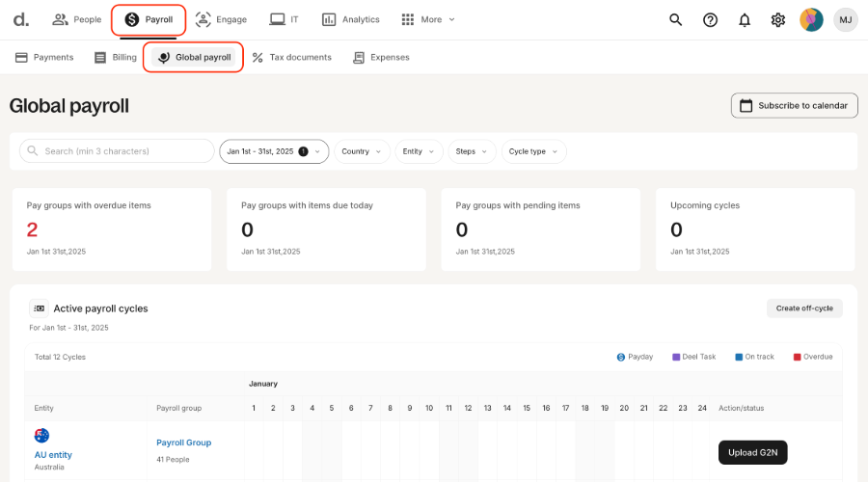Click the red Overdue legend swatch

coord(798,357)
